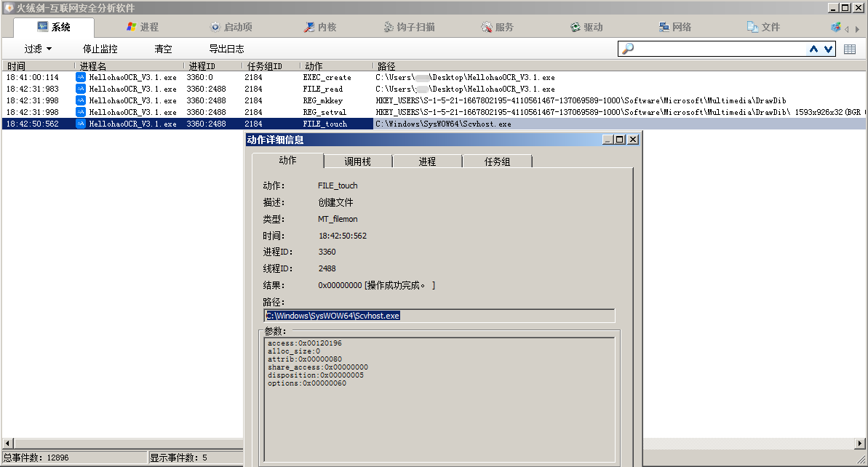
Task: Expand the 过滤 dropdown menu
Action: point(38,49)
